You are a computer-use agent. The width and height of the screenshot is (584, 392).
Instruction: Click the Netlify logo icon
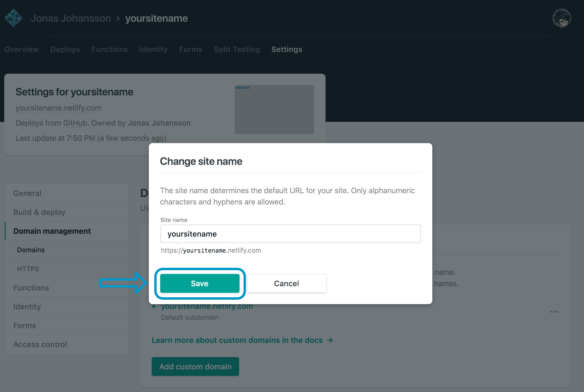tap(13, 18)
